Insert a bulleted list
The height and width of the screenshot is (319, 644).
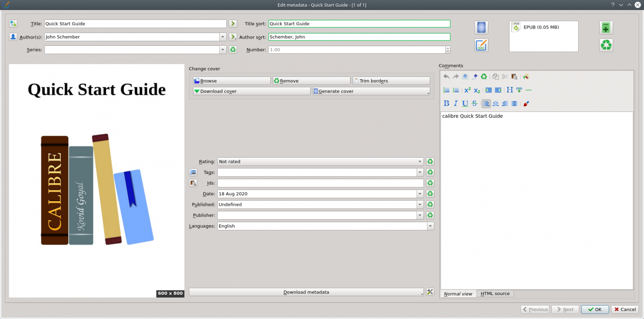pos(456,90)
